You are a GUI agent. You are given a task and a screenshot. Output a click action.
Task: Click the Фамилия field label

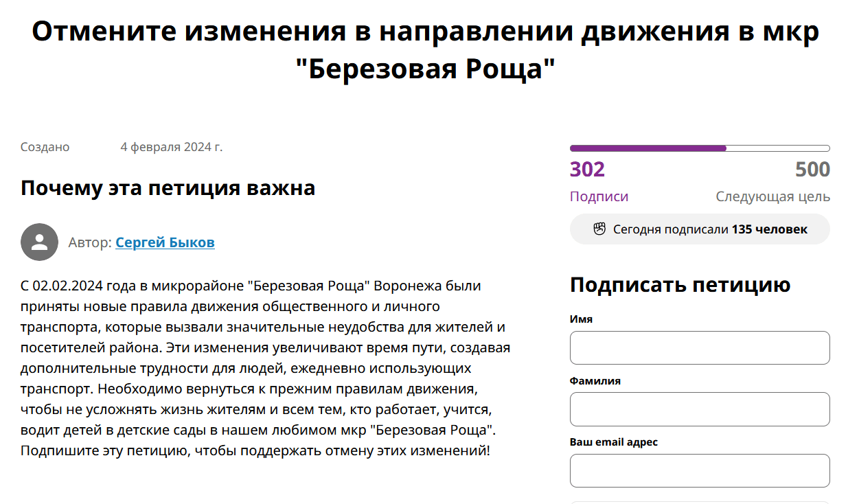tap(595, 380)
